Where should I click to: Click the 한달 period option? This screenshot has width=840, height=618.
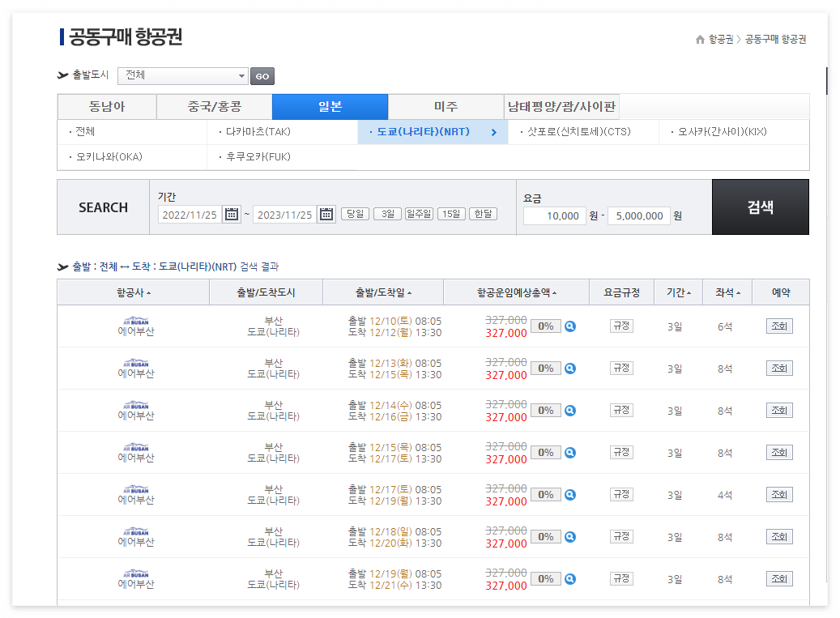point(482,214)
